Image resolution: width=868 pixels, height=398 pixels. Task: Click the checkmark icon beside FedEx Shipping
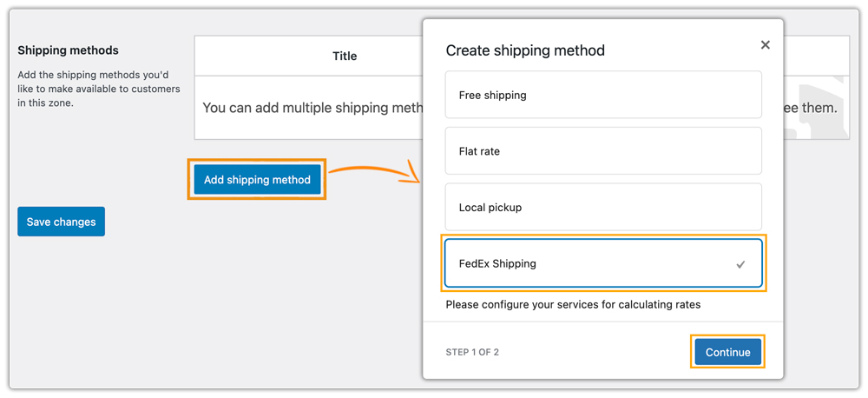tap(740, 264)
